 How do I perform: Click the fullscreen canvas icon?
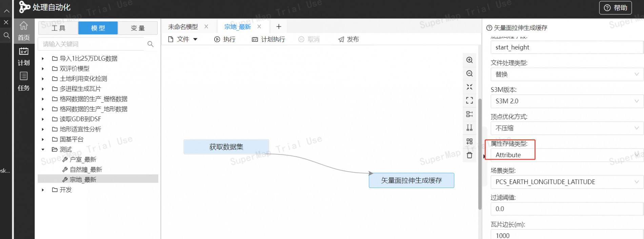(469, 100)
